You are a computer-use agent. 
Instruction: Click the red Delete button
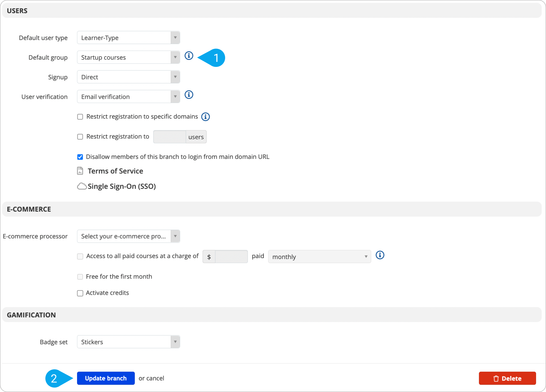coord(507,378)
